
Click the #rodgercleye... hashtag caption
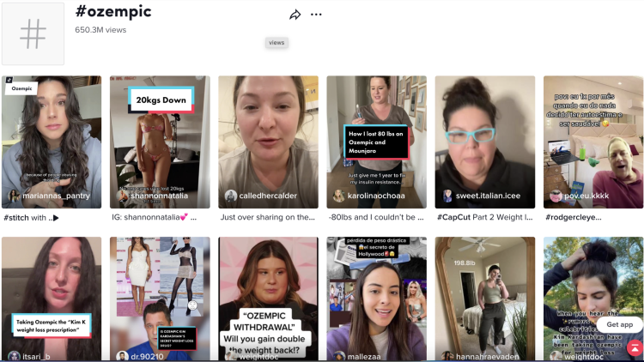pyautogui.click(x=573, y=217)
